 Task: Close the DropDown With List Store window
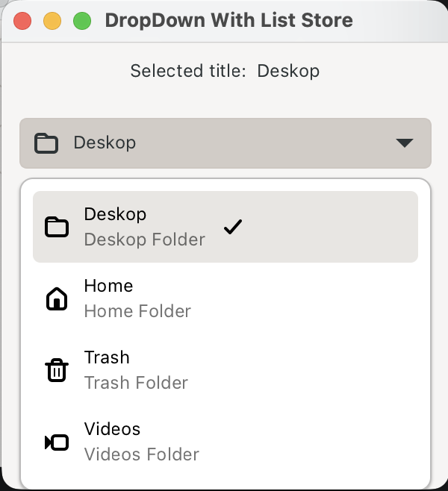[22, 20]
